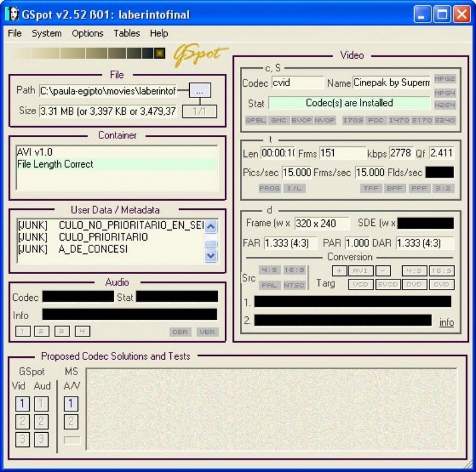Click the target plus button

(339, 271)
